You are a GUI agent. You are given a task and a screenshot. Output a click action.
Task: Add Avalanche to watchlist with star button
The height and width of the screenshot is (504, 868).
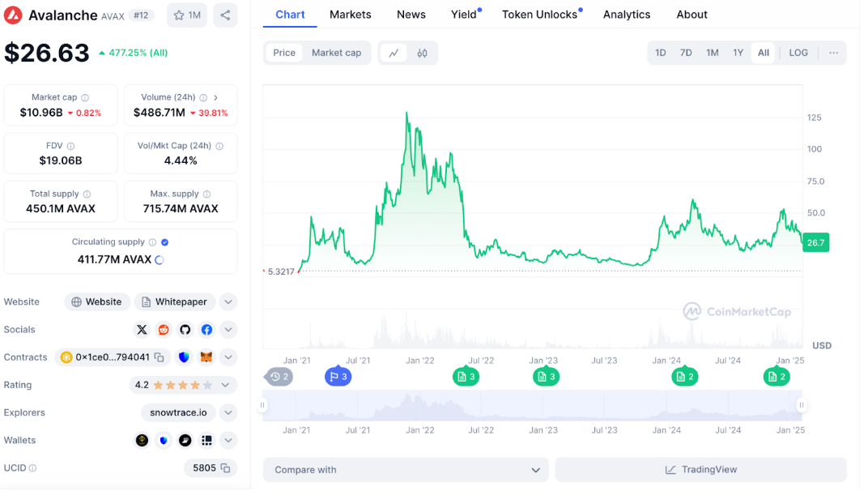click(187, 15)
